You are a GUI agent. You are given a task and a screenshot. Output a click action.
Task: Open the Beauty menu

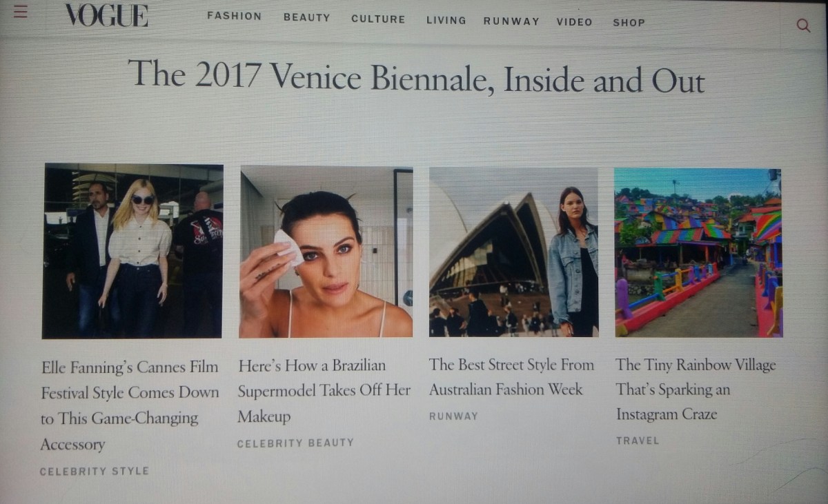click(306, 18)
